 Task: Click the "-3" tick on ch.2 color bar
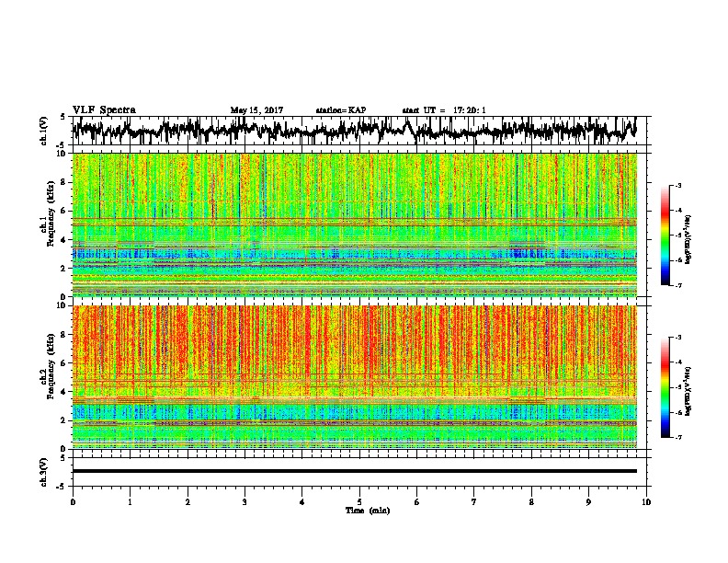pyautogui.click(x=678, y=338)
